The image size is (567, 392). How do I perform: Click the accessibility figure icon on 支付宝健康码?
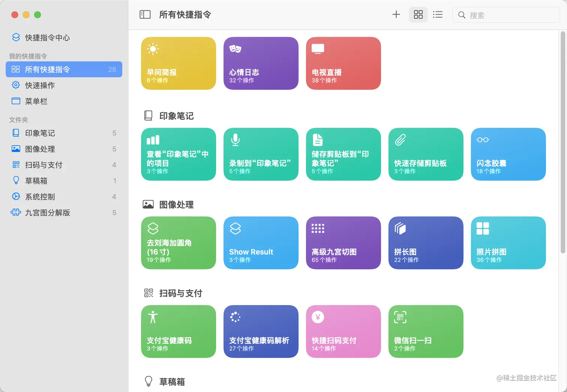click(153, 317)
